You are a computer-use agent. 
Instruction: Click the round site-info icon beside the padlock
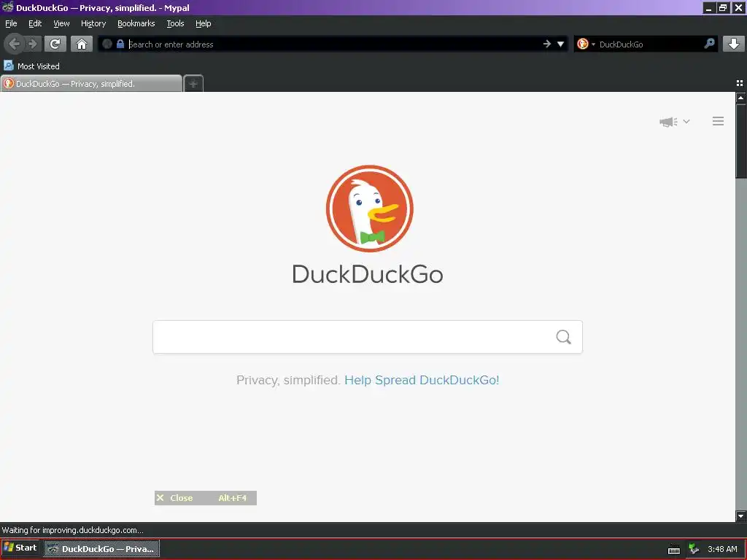pos(107,44)
